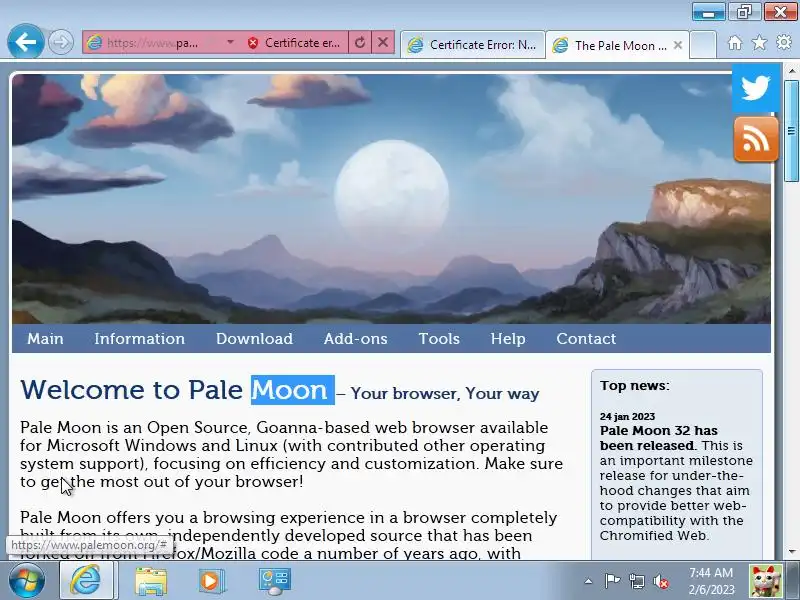The image size is (800, 600).
Task: Open the control panel taskbar icon
Action: click(274, 581)
